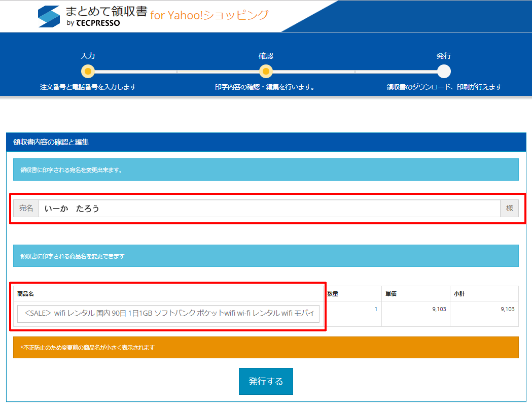Click the 領収書内容の確認と編集 header bar
532x407 pixels.
click(266, 143)
